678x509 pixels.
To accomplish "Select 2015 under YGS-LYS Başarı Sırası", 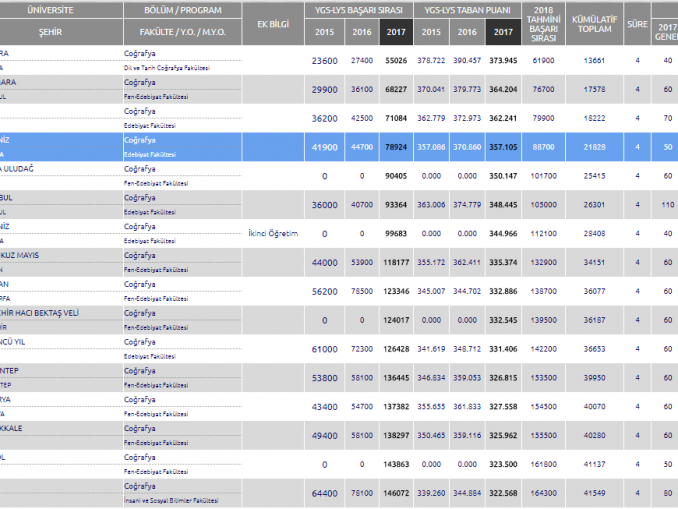I will coord(324,33).
